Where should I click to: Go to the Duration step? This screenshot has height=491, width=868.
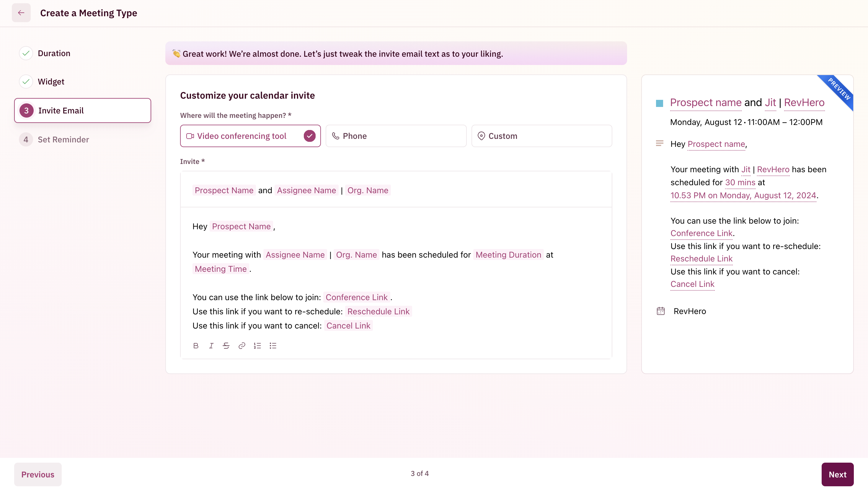(x=54, y=53)
